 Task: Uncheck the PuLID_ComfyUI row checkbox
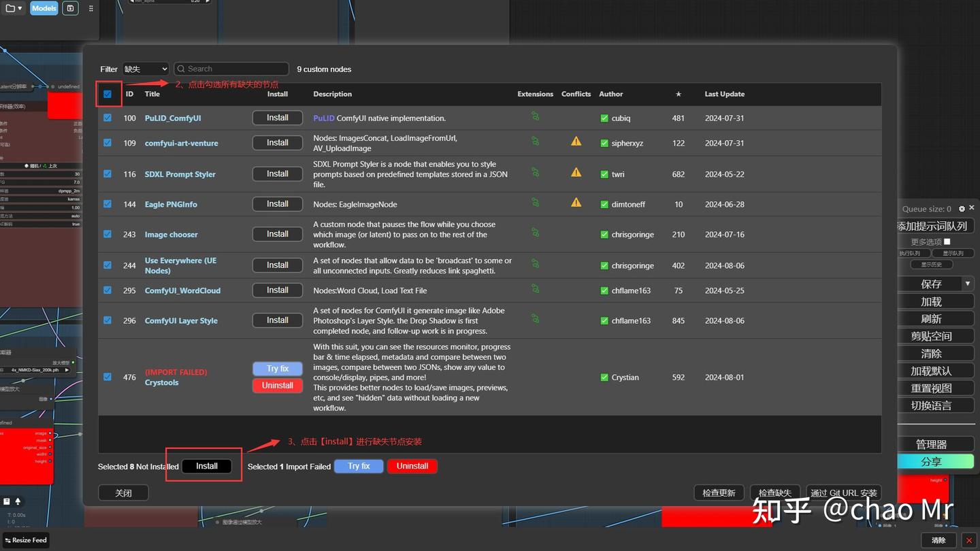click(108, 118)
